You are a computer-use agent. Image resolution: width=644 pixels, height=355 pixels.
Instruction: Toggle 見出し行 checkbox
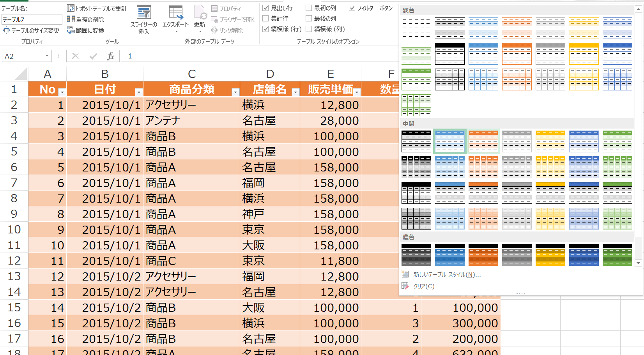tap(266, 8)
